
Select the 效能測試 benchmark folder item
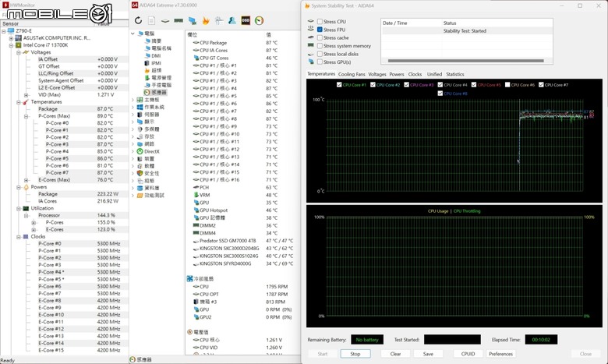tap(150, 196)
